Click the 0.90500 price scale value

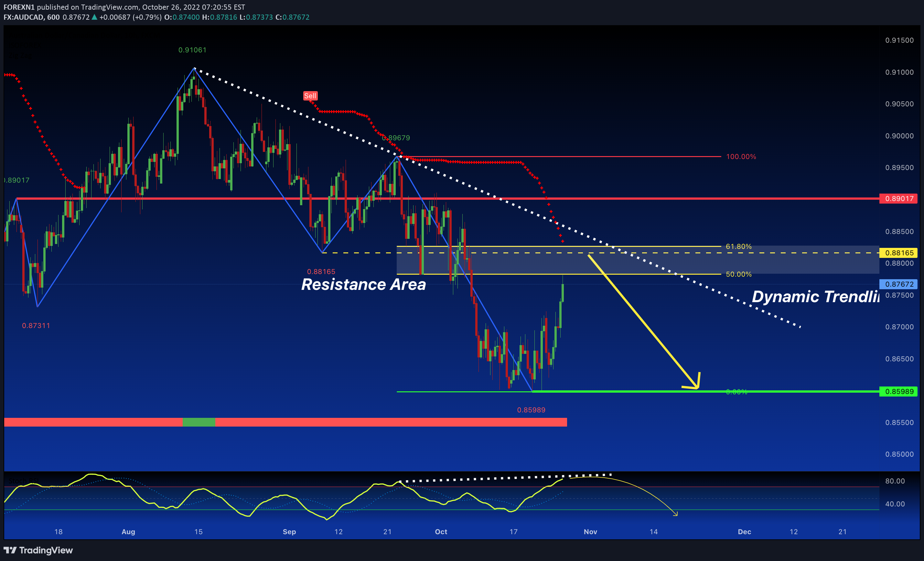click(900, 104)
